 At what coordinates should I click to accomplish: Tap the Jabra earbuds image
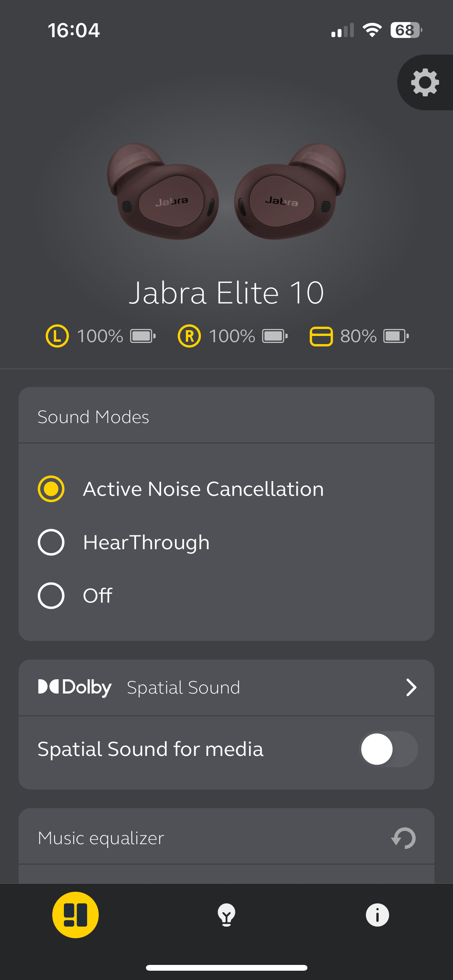coord(226,192)
